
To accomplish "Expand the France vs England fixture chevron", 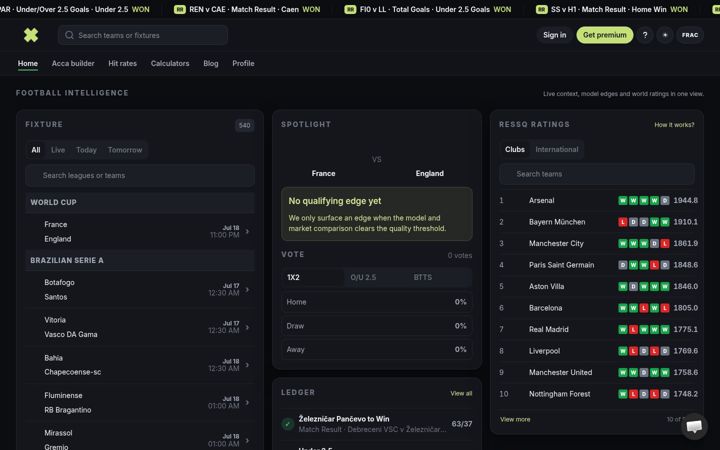I will click(248, 231).
